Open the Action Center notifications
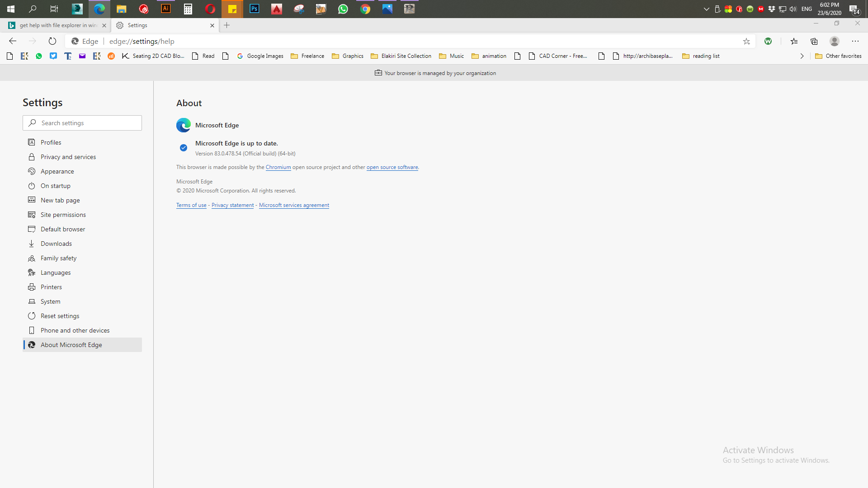Viewport: 868px width, 488px height. pyautogui.click(x=854, y=9)
